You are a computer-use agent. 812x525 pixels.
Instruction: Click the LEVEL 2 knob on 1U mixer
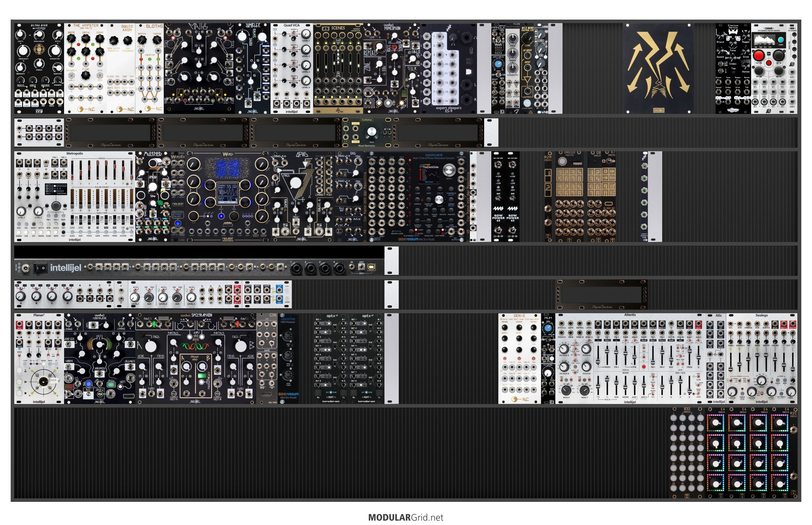(163, 297)
